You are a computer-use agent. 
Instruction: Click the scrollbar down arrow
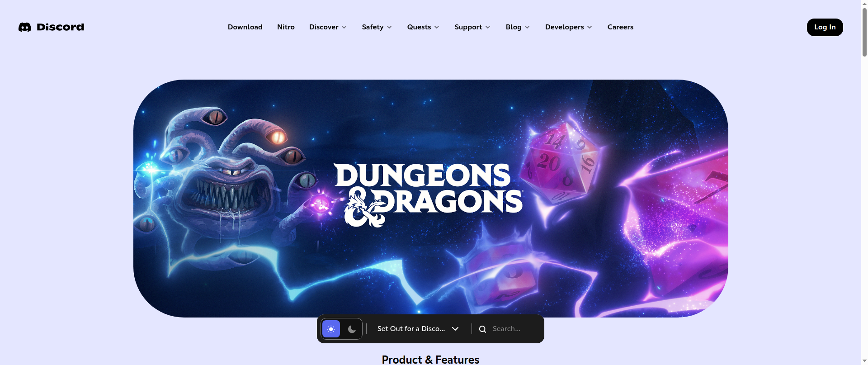(x=864, y=361)
